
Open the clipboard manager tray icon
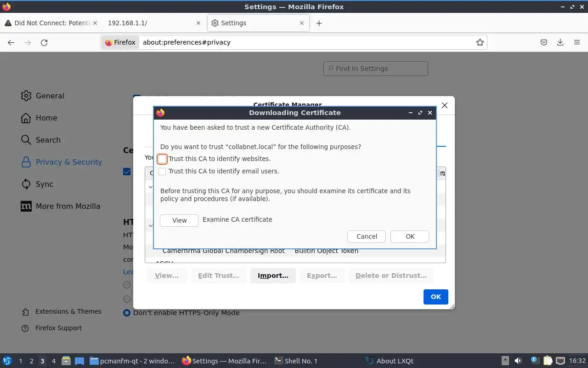[548, 361]
